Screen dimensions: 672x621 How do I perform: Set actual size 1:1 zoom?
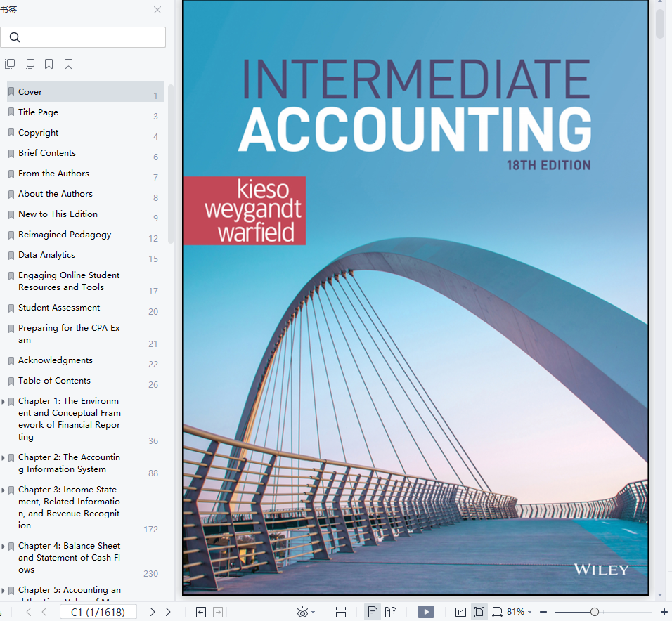tap(460, 613)
